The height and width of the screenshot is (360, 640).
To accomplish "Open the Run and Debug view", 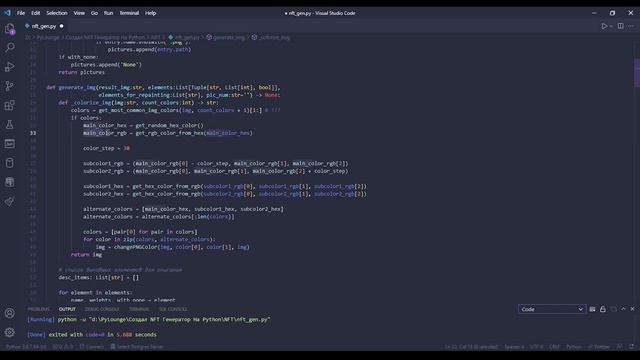I will tap(10, 67).
